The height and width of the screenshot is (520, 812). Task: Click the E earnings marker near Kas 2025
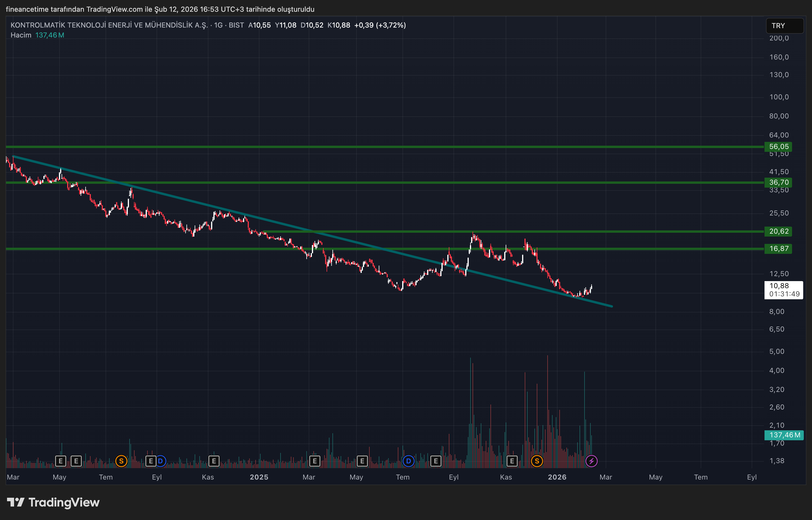pyautogui.click(x=512, y=461)
